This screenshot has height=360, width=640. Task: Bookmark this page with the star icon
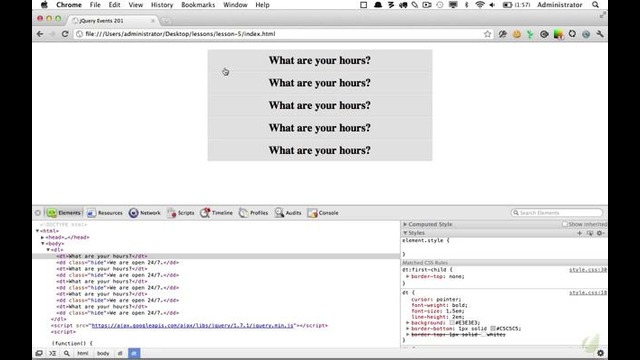pyautogui.click(x=487, y=34)
